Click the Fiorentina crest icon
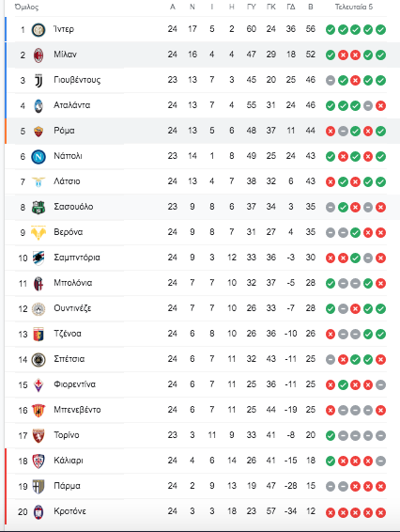 click(38, 384)
